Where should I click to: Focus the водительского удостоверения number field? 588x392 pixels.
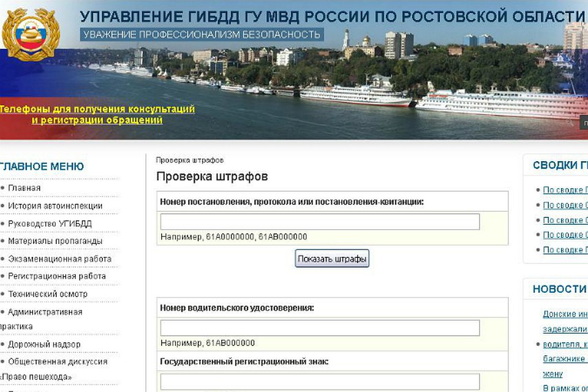[x=320, y=328]
